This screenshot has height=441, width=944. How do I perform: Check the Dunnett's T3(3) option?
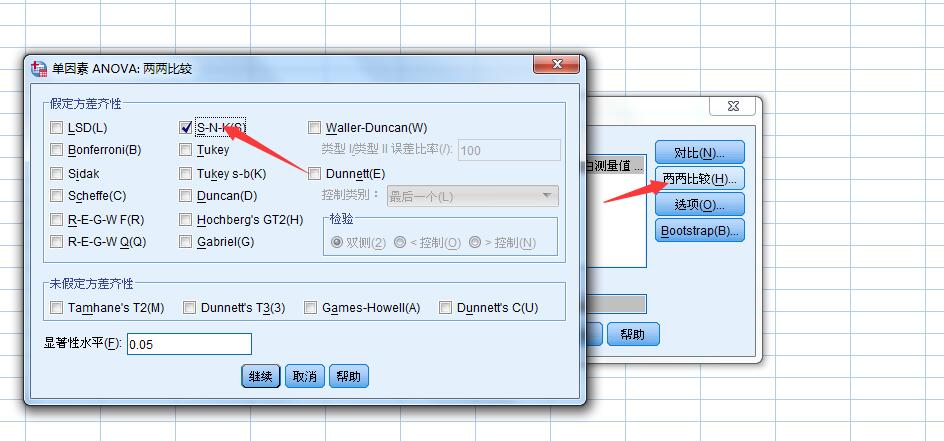[190, 308]
